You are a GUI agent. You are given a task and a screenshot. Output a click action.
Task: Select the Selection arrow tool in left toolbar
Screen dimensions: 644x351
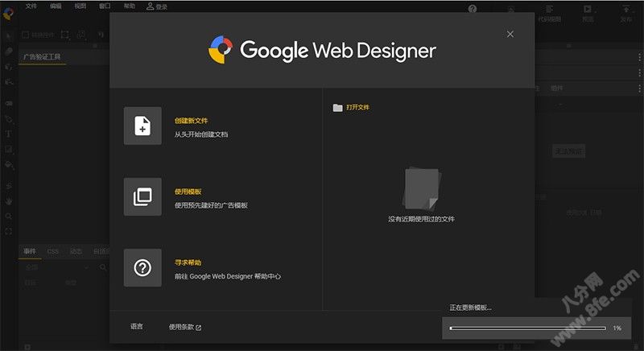pos(9,36)
